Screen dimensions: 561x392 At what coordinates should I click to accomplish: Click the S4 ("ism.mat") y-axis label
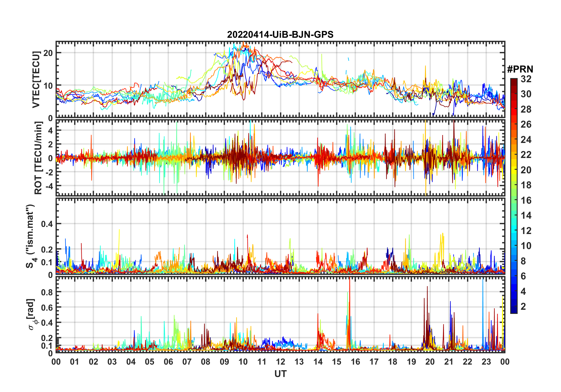pos(30,236)
